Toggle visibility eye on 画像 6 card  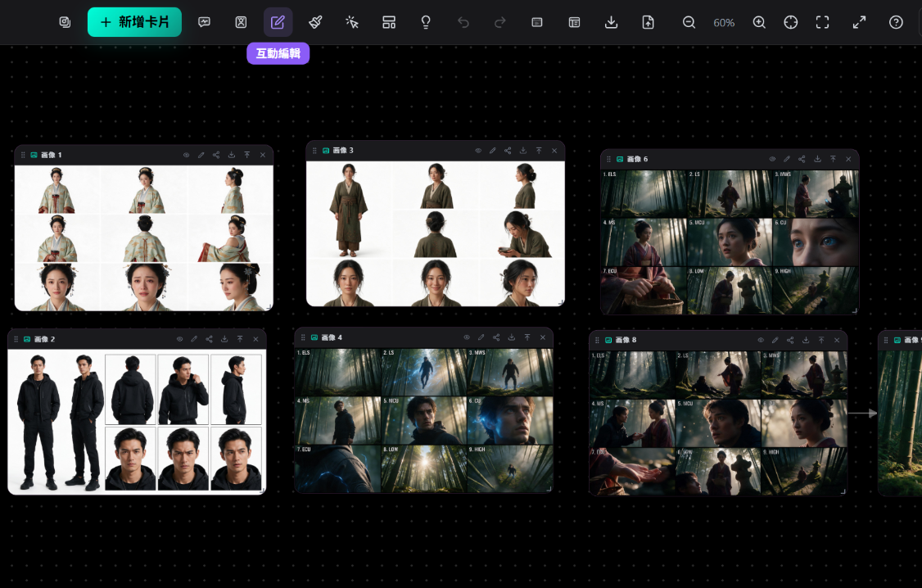click(772, 160)
